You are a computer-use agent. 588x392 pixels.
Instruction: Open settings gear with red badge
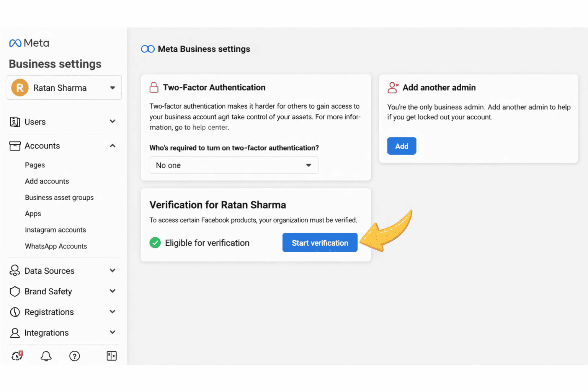(x=17, y=356)
